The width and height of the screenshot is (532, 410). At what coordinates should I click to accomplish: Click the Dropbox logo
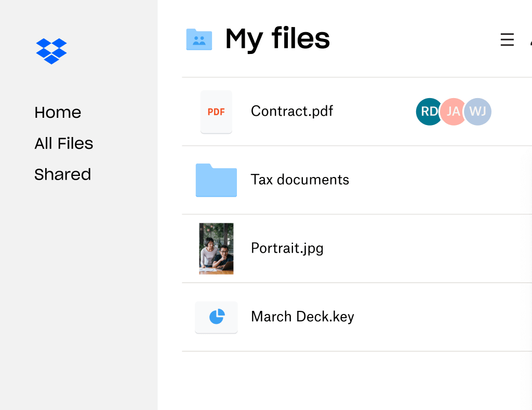point(51,51)
